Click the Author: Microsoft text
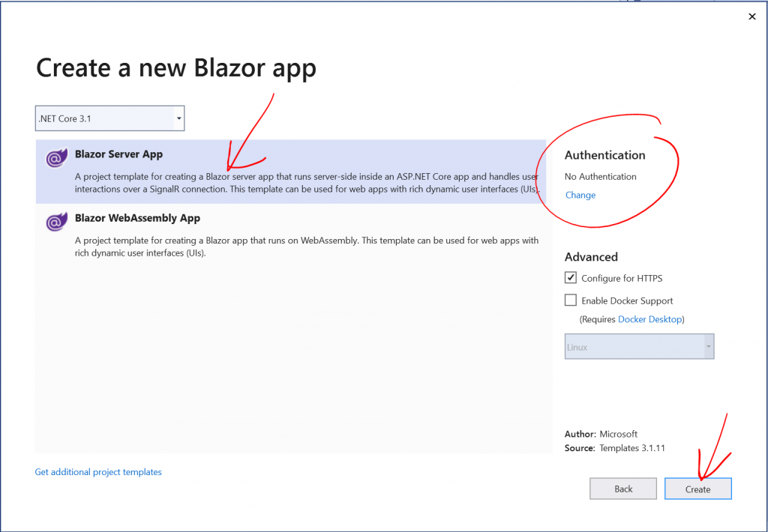 pos(601,434)
